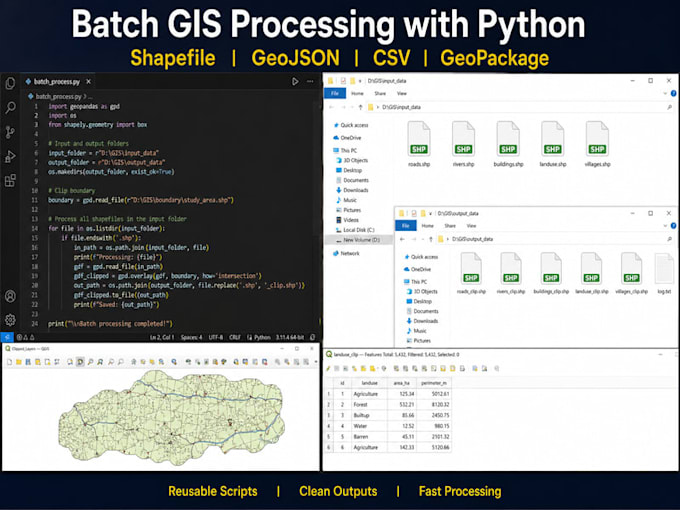Open Home tab in input_data Explorer window
The width and height of the screenshot is (680, 510).
pos(357,93)
